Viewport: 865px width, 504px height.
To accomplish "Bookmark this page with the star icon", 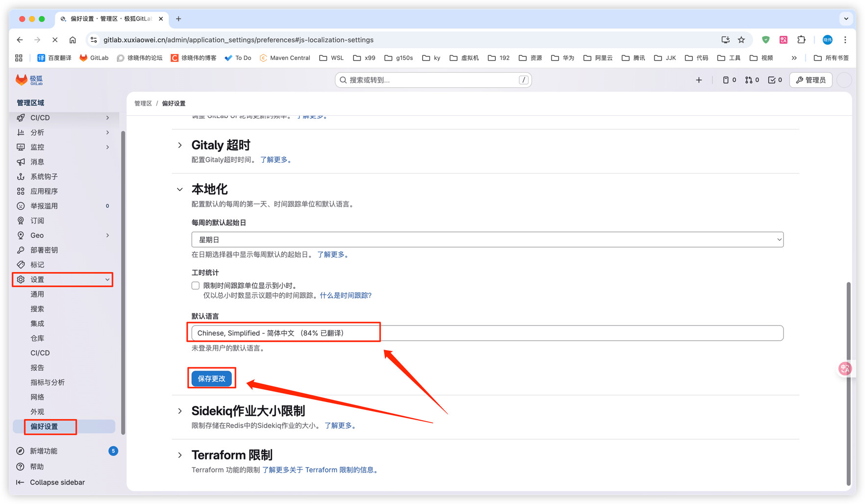I will (x=741, y=40).
